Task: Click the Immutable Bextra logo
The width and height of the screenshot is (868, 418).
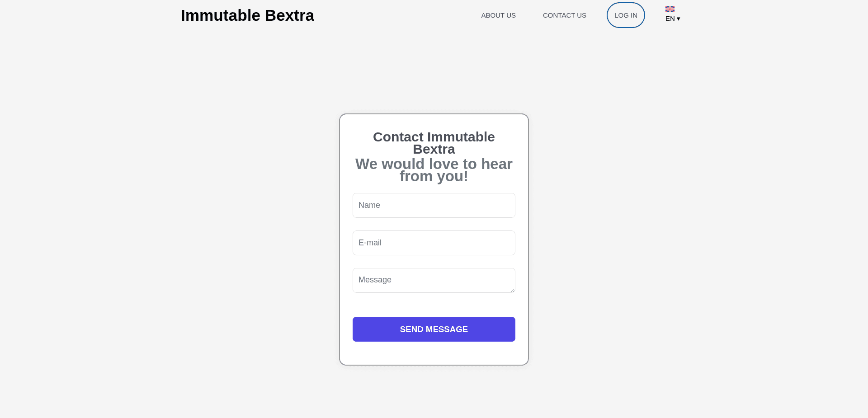Action: [x=247, y=15]
